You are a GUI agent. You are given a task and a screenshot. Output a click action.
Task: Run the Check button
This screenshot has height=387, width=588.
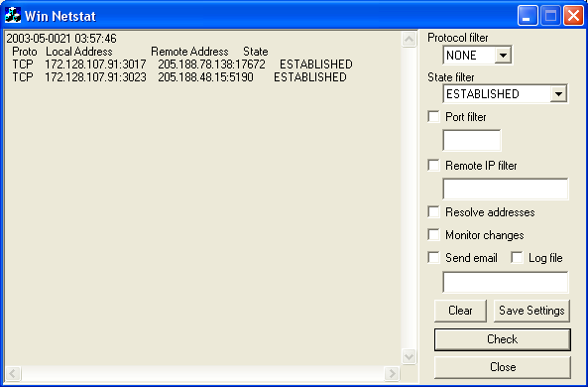pyautogui.click(x=503, y=339)
